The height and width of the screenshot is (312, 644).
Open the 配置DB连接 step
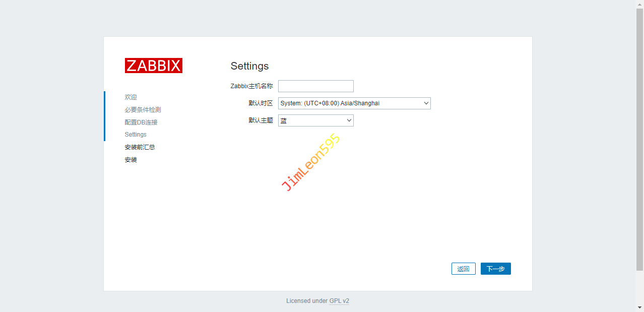141,122
